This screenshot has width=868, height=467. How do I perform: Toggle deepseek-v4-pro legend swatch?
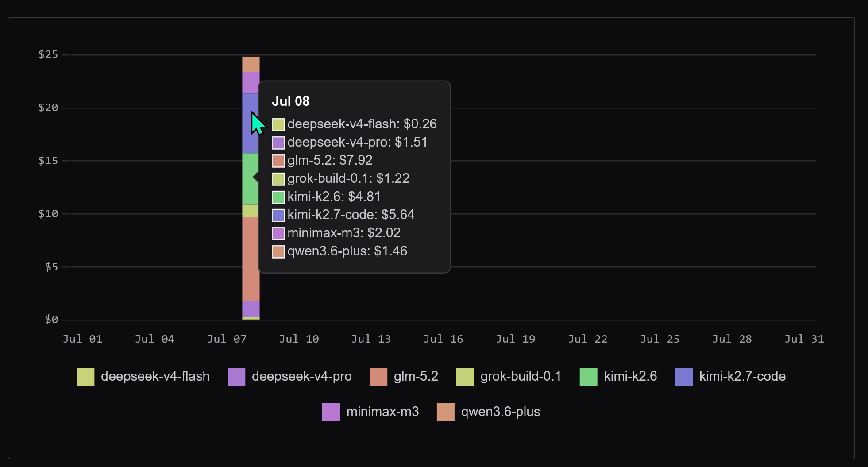[236, 377]
